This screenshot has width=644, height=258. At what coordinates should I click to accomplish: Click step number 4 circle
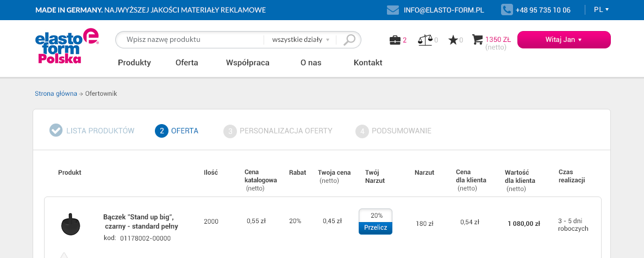point(362,131)
